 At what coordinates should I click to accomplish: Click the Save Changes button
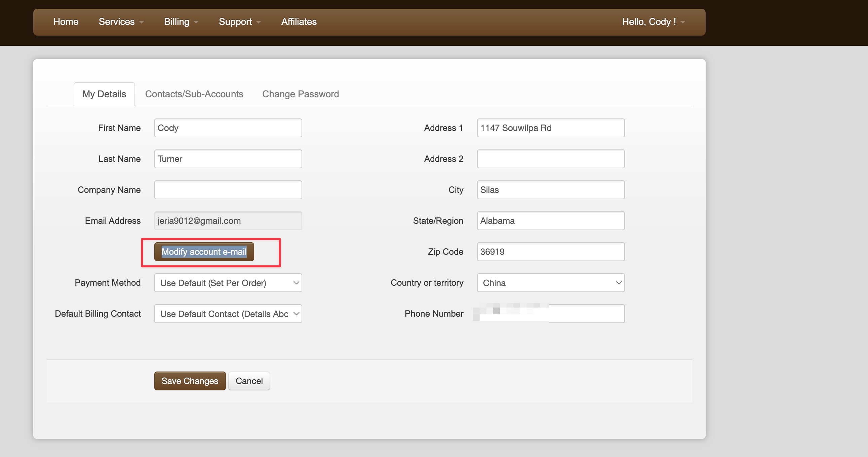[x=190, y=381]
